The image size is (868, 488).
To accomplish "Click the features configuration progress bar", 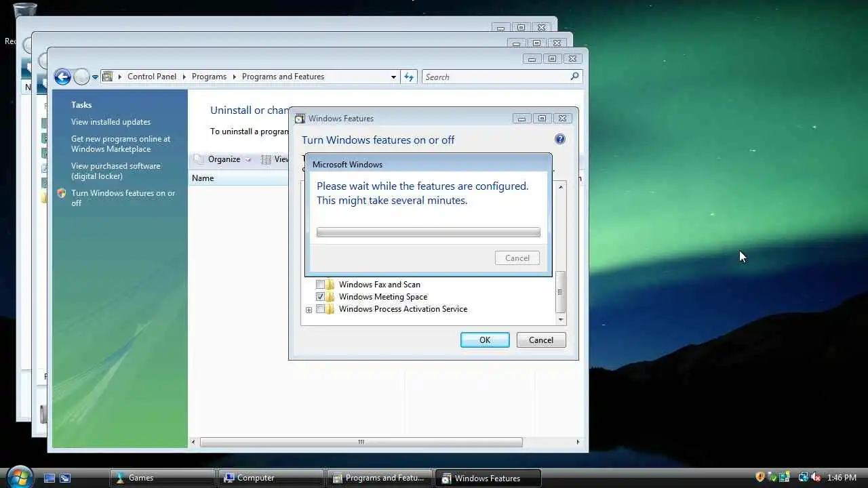I will pos(429,232).
